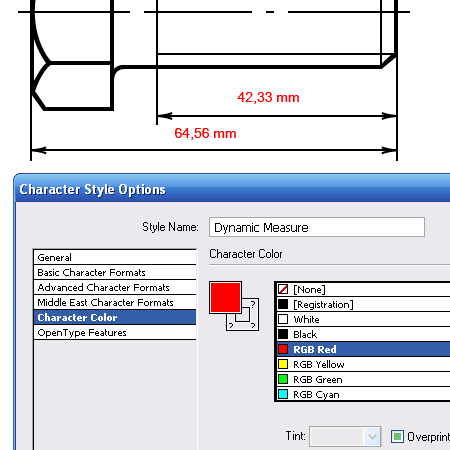This screenshot has width=450, height=450.
Task: Click the RGB Cyan swatch icon
Action: [283, 394]
